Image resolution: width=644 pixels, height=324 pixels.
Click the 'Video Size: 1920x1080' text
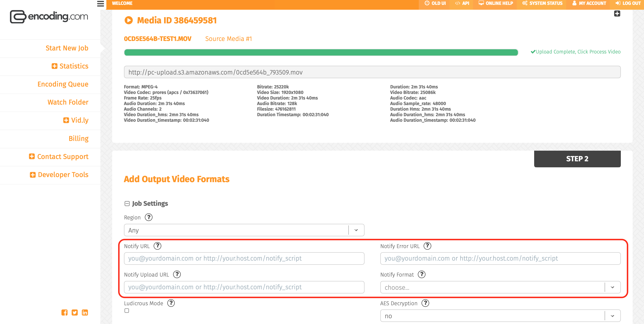click(x=280, y=92)
